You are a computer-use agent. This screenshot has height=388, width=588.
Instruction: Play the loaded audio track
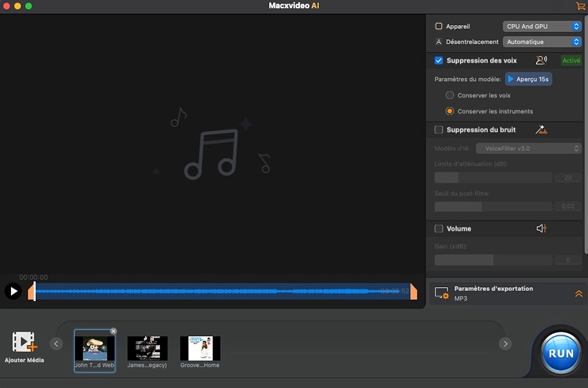[13, 291]
